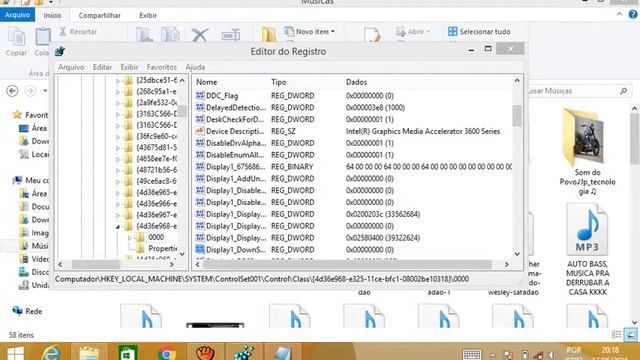Click the Display1_AddUn... DWORD icon
The width and height of the screenshot is (640, 360).
(x=200, y=178)
